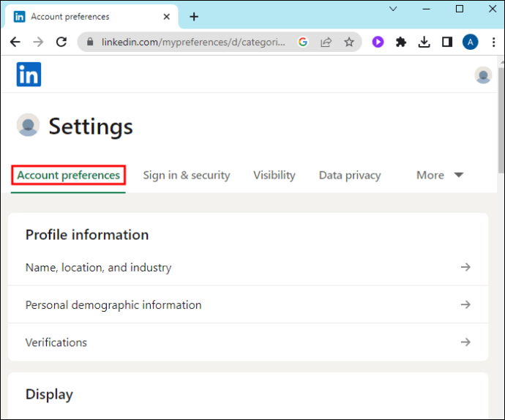Minimize the browser window

pyautogui.click(x=427, y=9)
